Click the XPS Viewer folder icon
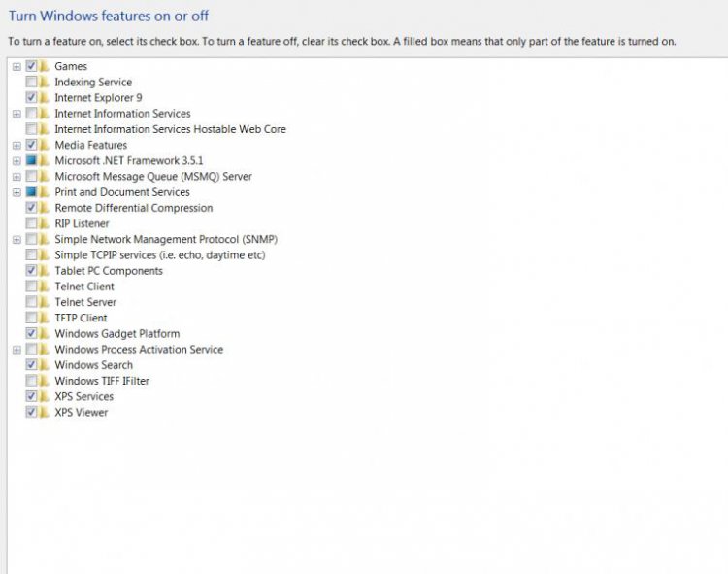 click(x=44, y=412)
